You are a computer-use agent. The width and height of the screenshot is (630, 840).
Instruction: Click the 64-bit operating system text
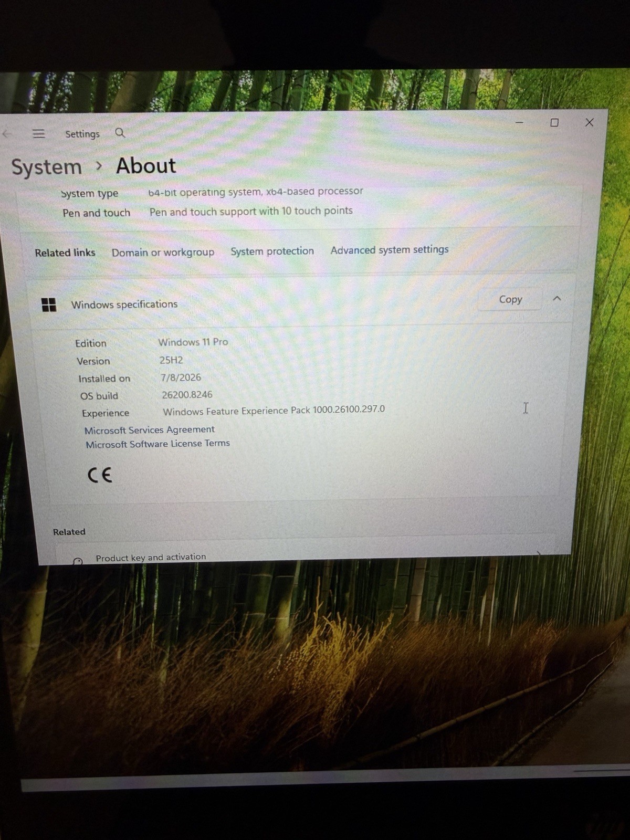click(256, 192)
